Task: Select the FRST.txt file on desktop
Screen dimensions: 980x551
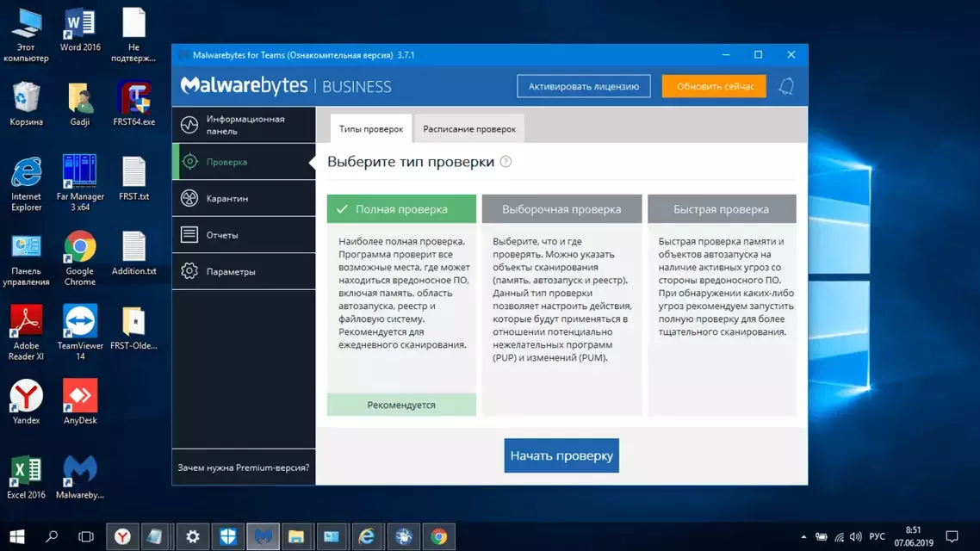Action: click(133, 179)
